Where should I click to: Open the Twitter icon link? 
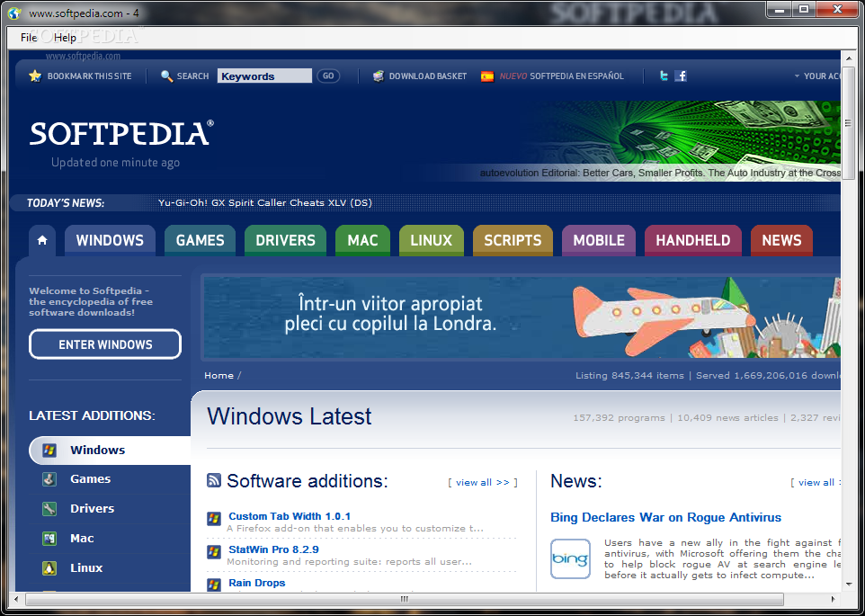tap(664, 76)
